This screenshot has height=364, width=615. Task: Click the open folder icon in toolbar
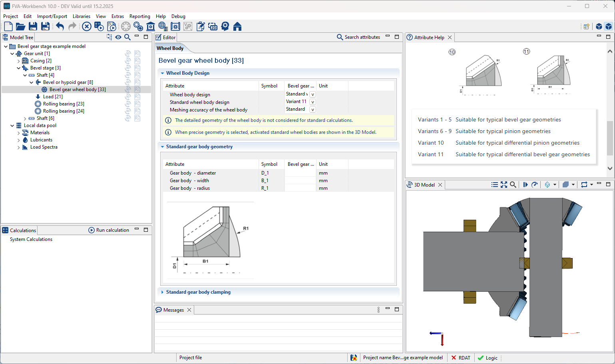click(20, 26)
